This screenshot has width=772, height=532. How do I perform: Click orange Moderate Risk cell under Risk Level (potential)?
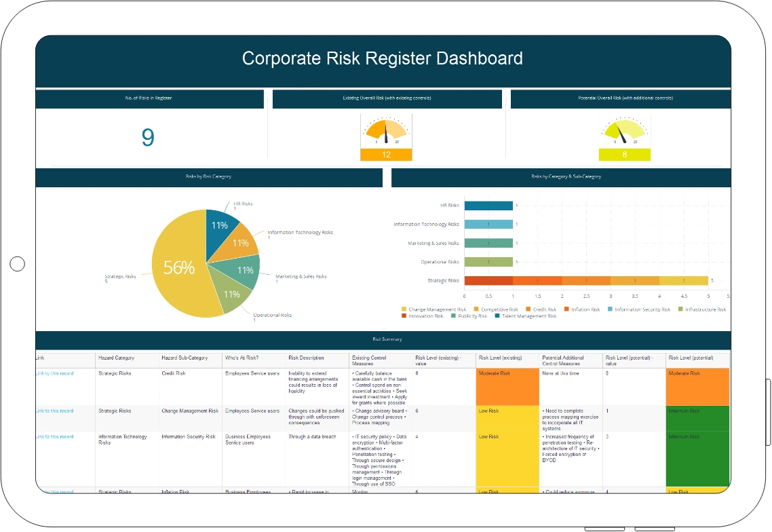697,387
